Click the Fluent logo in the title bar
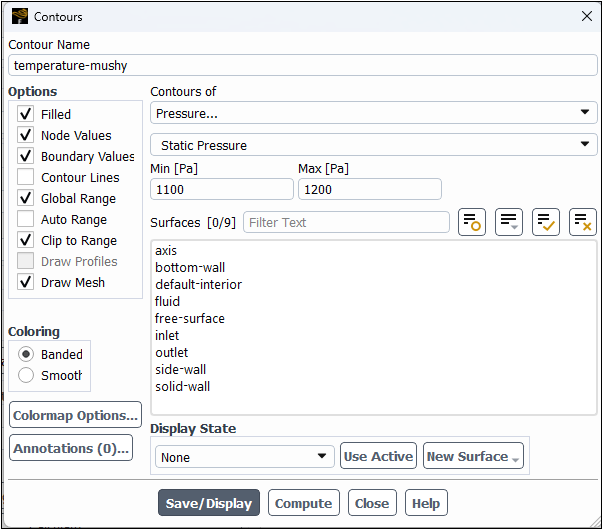Image resolution: width=603 pixels, height=530 pixels. coord(19,16)
